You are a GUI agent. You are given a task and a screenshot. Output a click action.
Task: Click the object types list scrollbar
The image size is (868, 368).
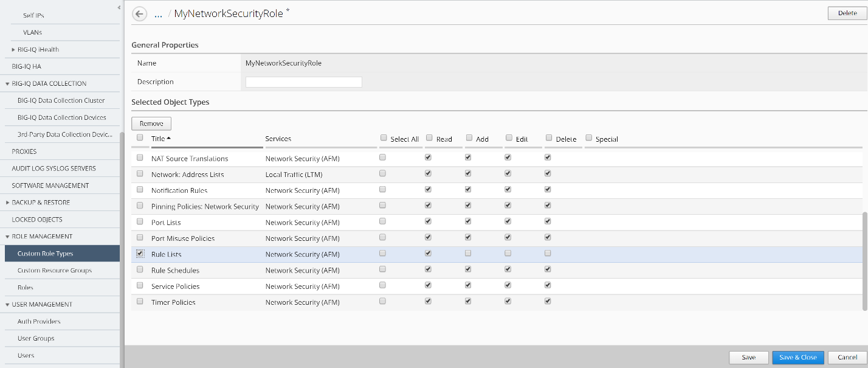pos(864,261)
